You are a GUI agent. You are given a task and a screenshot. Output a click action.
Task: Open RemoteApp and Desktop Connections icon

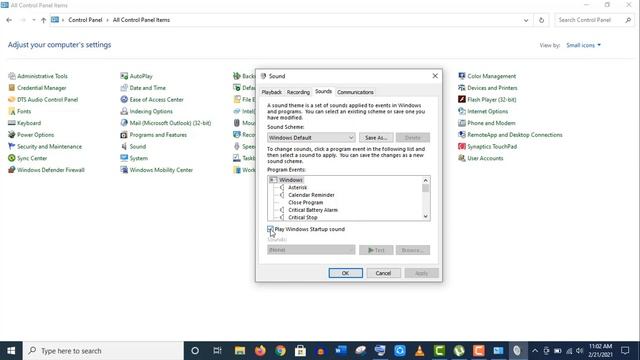click(462, 135)
